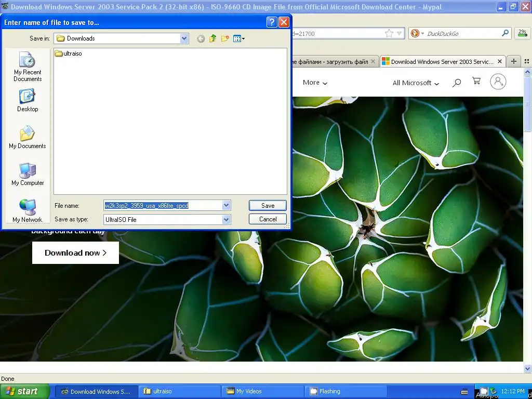Expand the Save in Downloads dropdown

coord(184,38)
